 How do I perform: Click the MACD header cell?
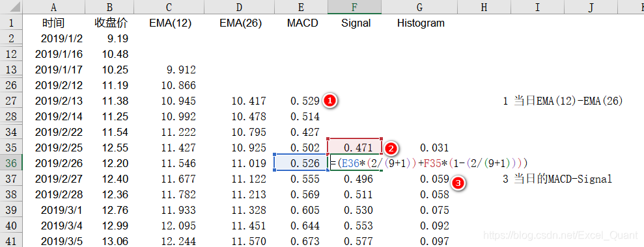coord(301,23)
